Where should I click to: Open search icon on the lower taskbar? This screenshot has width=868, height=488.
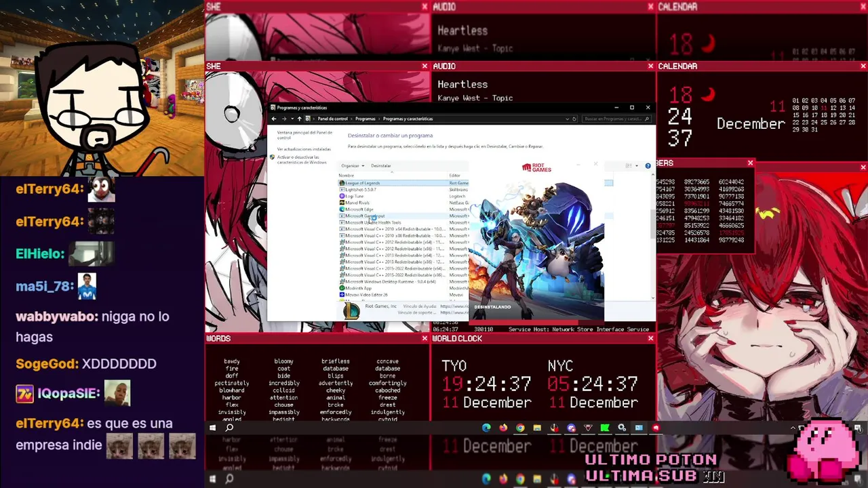pyautogui.click(x=229, y=479)
